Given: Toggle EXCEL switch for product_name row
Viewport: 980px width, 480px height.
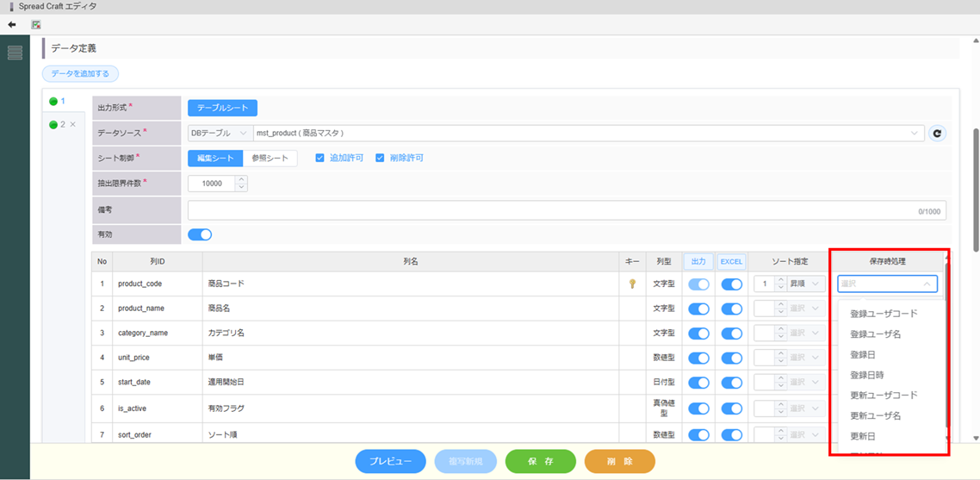Looking at the screenshot, I should coord(731,309).
